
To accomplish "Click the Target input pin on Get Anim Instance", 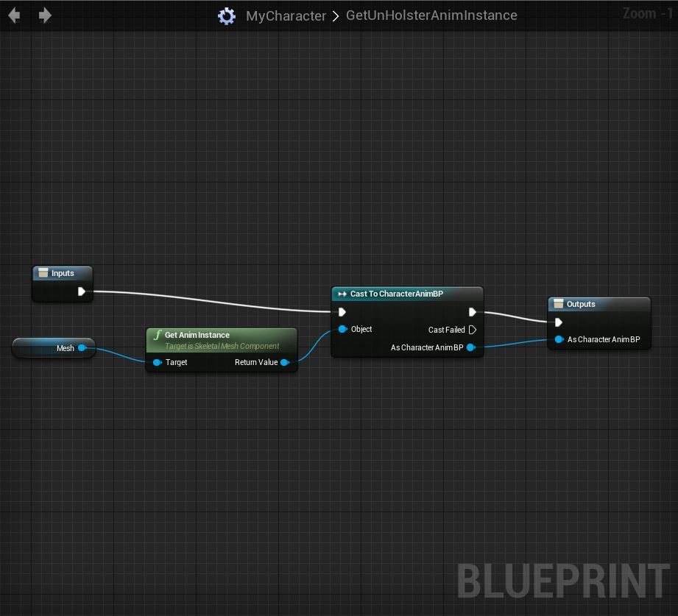I will point(157,362).
